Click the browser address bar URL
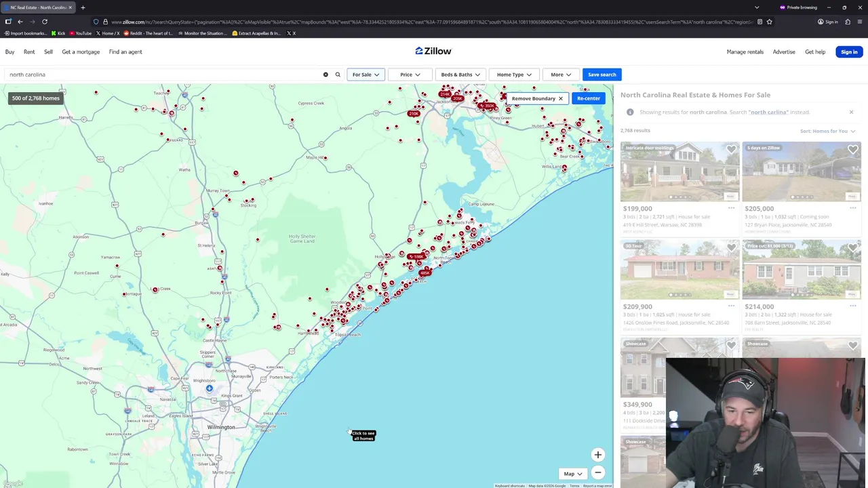868x488 pixels. (432, 22)
